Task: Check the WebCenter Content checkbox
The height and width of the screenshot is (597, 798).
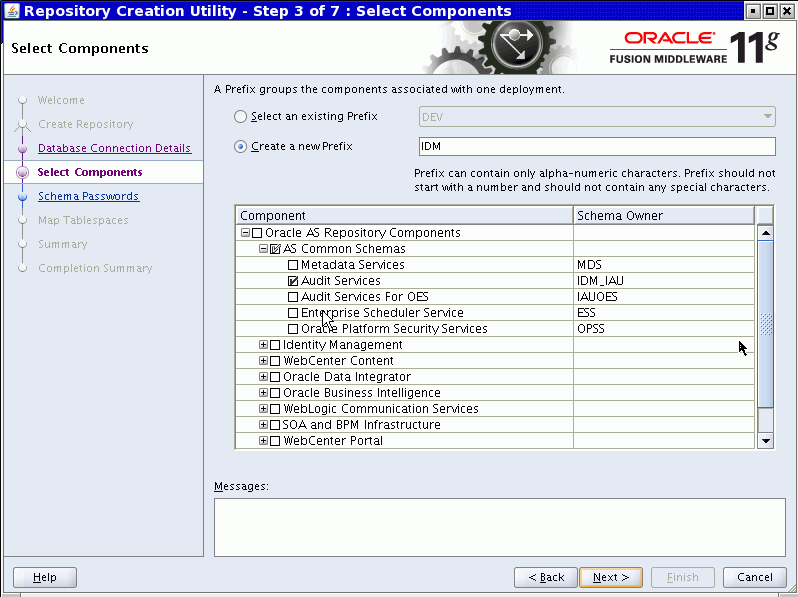Action: pyautogui.click(x=275, y=361)
